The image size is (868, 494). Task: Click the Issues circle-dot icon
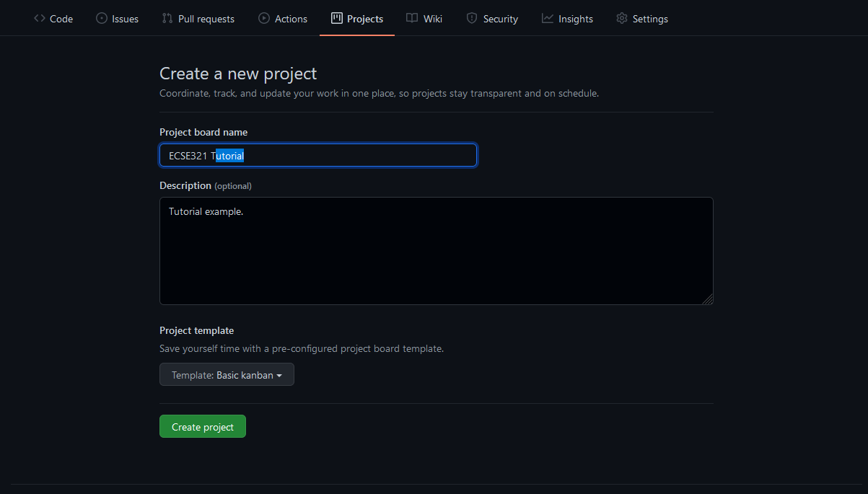tap(102, 19)
